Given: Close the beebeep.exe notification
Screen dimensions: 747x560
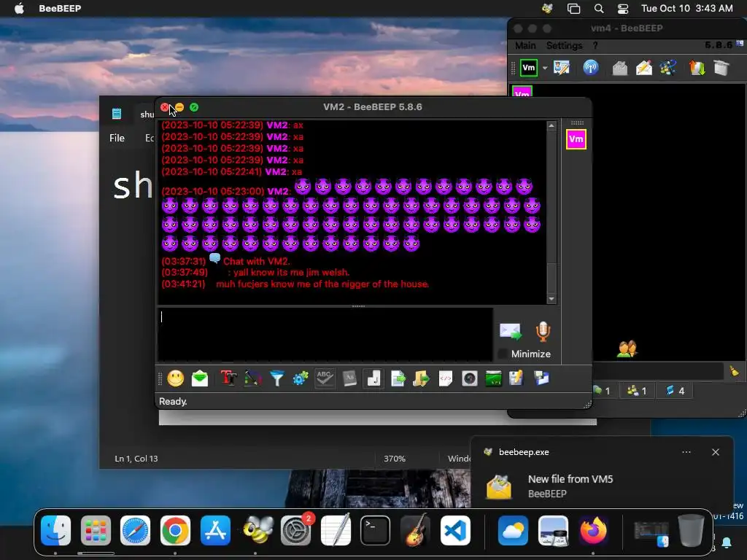Looking at the screenshot, I should pyautogui.click(x=716, y=452).
